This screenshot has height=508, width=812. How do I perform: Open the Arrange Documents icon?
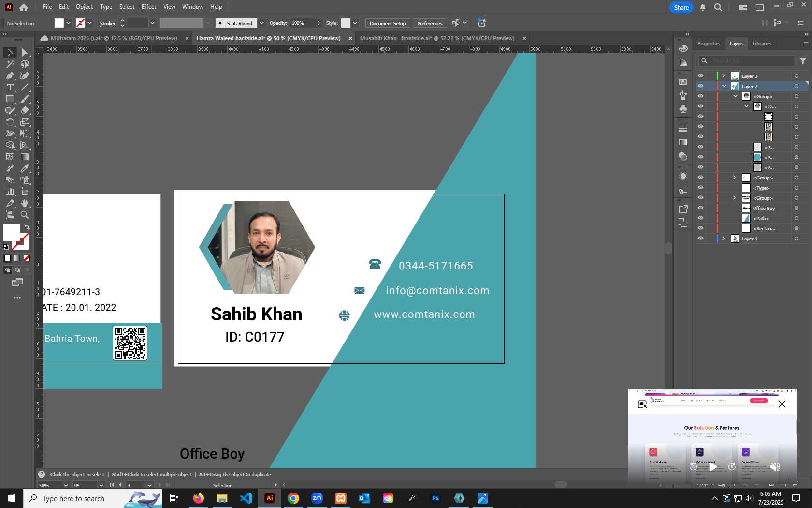point(743,7)
